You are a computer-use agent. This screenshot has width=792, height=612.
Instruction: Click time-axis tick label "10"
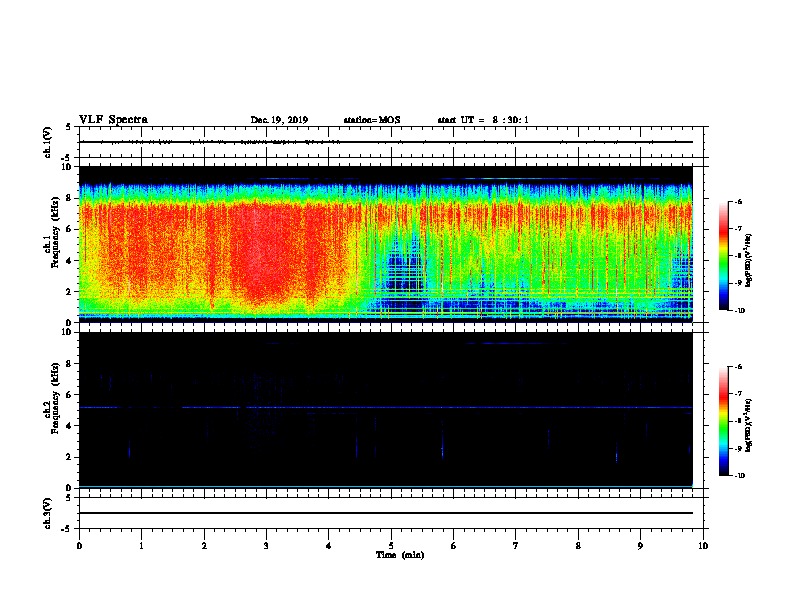pyautogui.click(x=703, y=546)
